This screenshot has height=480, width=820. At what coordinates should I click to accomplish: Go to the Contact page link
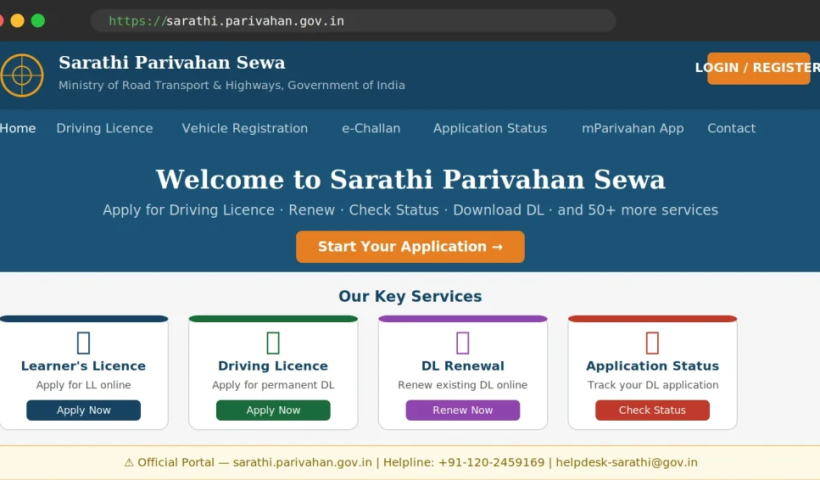[731, 128]
